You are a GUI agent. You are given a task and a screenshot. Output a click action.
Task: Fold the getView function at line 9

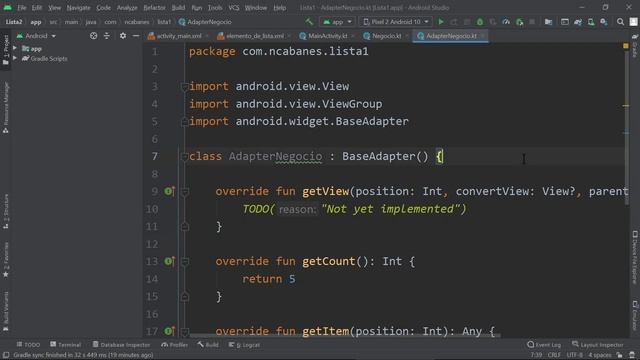(184, 191)
